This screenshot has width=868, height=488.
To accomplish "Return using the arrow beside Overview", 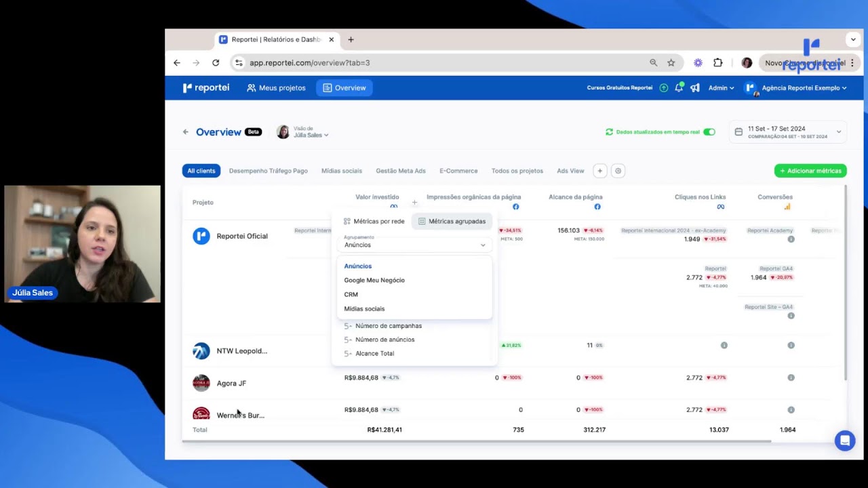I will (x=186, y=132).
